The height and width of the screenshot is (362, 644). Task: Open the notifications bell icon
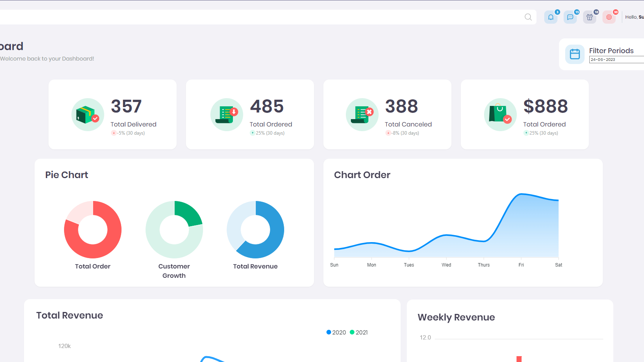(550, 17)
